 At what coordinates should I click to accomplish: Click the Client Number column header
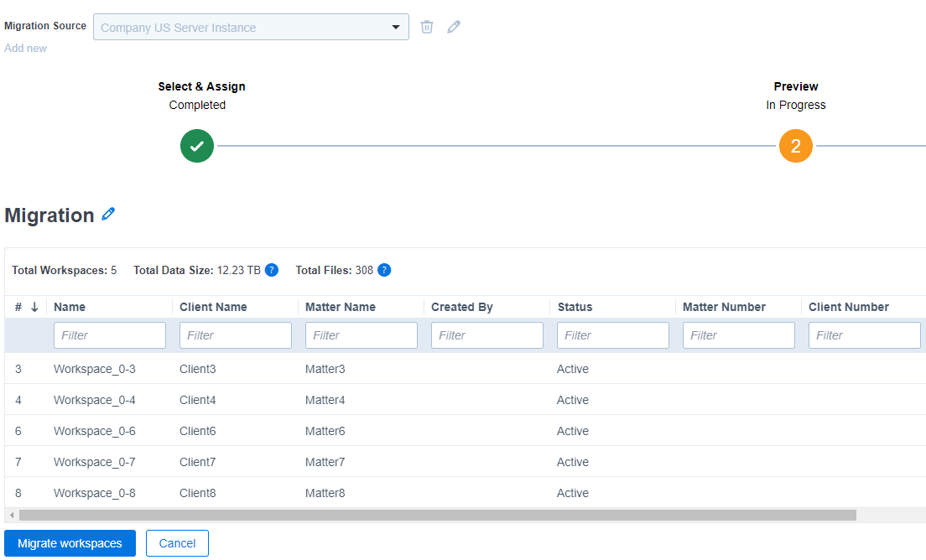coord(849,307)
